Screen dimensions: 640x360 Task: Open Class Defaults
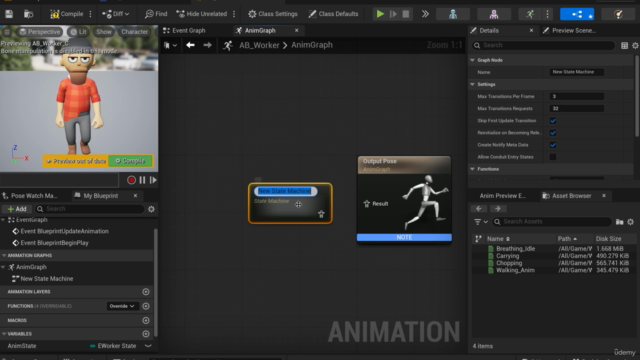pos(333,14)
